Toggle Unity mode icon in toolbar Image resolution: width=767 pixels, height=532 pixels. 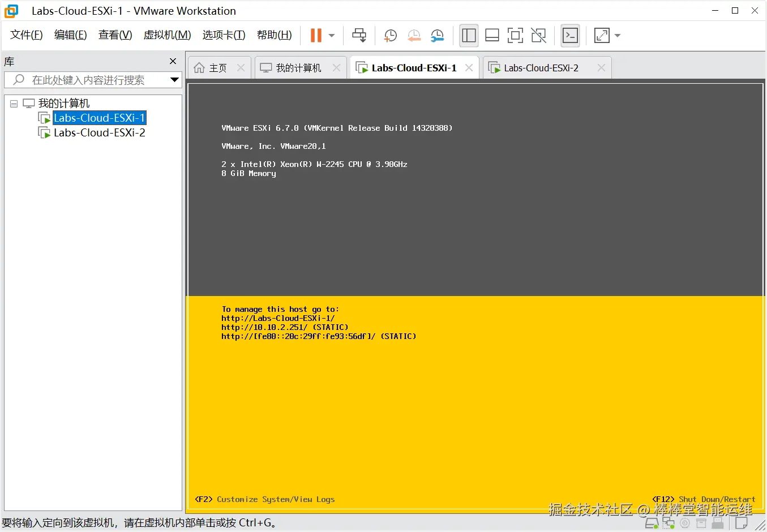tap(538, 35)
